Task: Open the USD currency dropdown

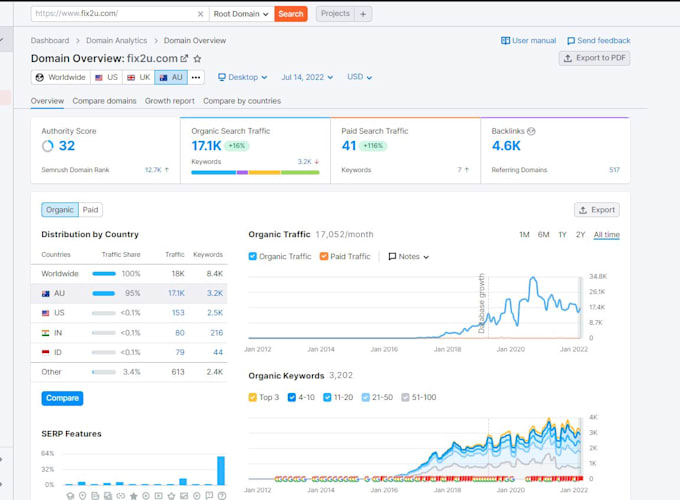Action: click(x=360, y=77)
